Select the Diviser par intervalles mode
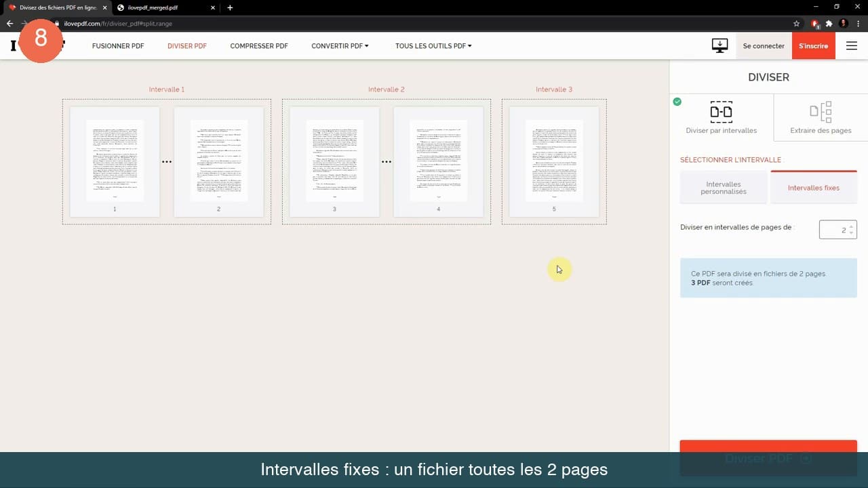Viewport: 868px width, 488px height. 721,117
